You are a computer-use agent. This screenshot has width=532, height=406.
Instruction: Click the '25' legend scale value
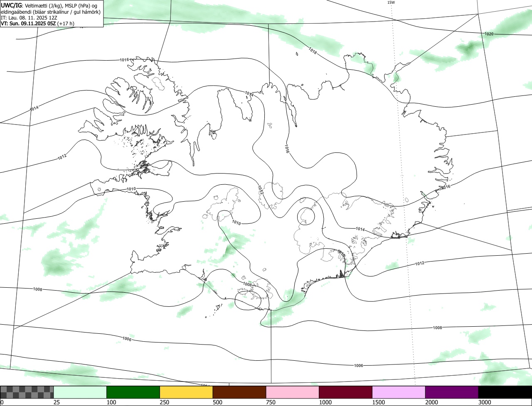click(57, 402)
